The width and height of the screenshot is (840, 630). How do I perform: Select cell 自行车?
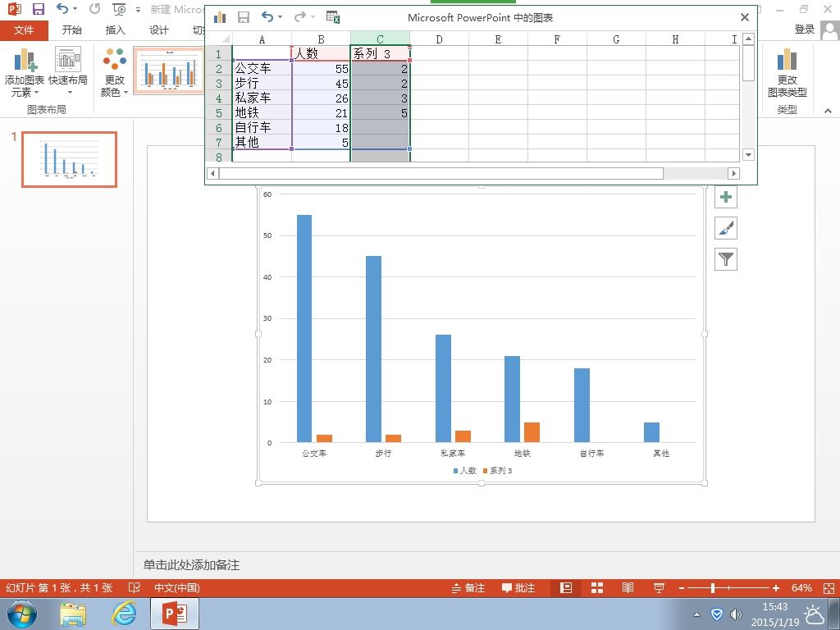click(262, 127)
